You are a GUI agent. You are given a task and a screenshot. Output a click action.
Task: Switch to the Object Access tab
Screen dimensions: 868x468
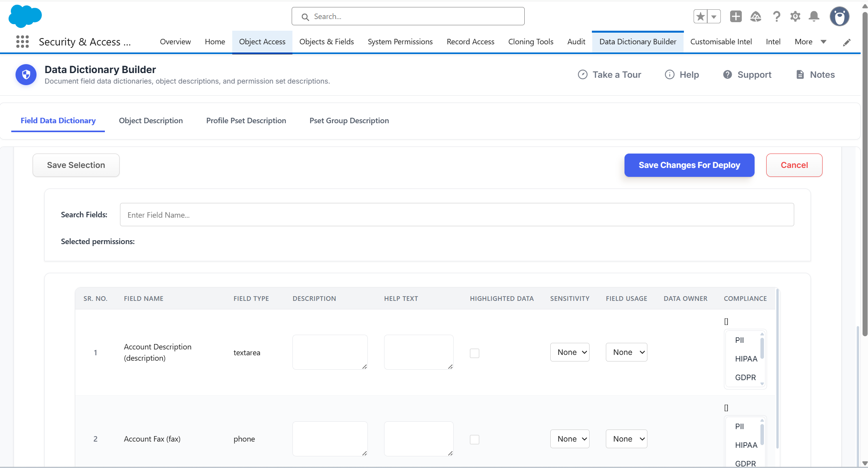262,42
